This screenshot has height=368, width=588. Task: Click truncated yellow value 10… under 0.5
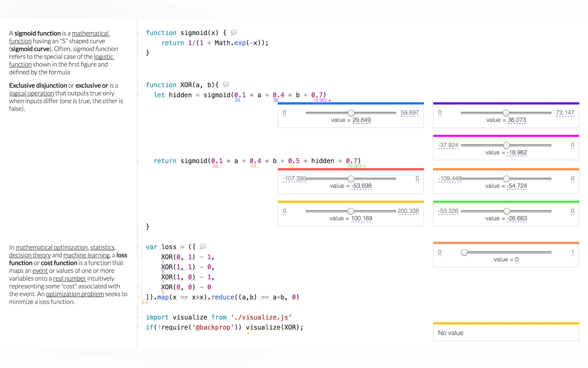pyautogui.click(x=294, y=166)
